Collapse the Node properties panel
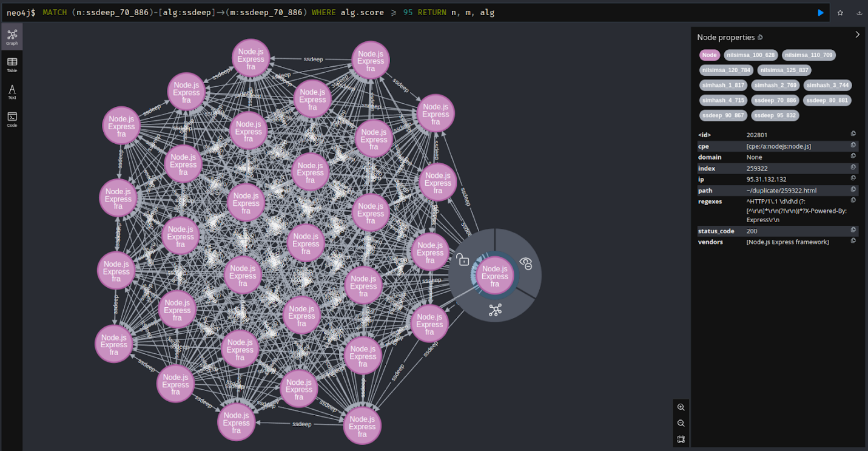 [x=857, y=35]
